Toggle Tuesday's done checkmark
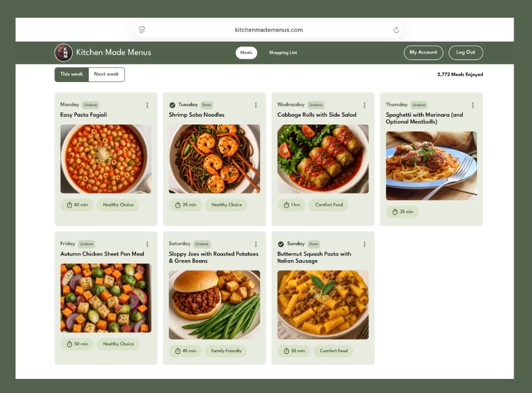532x393 pixels. 172,105
